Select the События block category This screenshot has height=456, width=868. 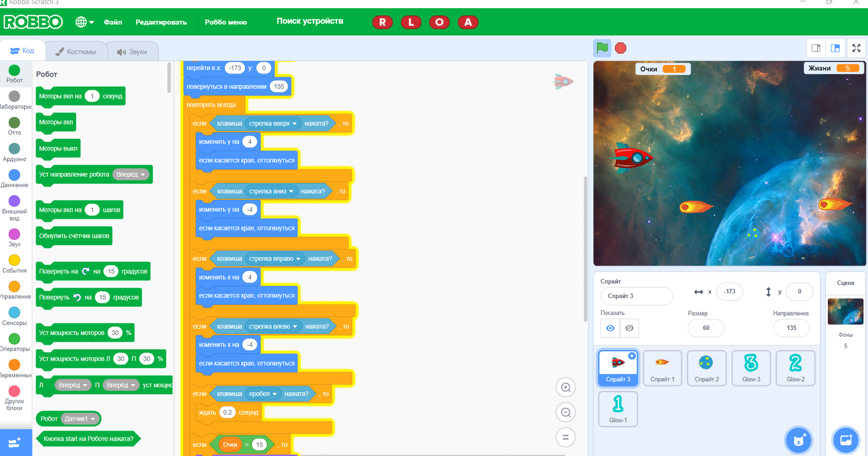[x=14, y=264]
